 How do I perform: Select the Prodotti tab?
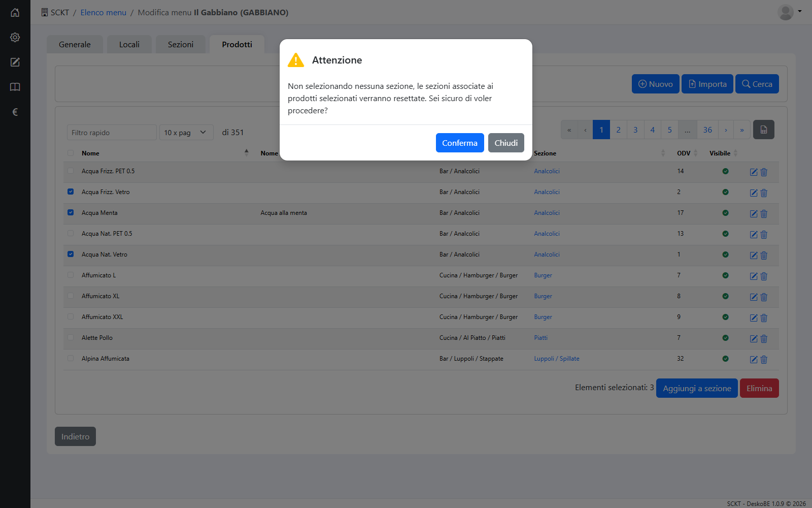point(237,45)
